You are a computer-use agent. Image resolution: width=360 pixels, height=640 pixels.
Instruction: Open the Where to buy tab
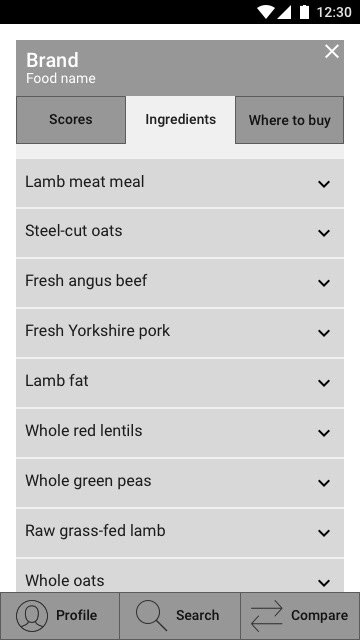point(289,120)
